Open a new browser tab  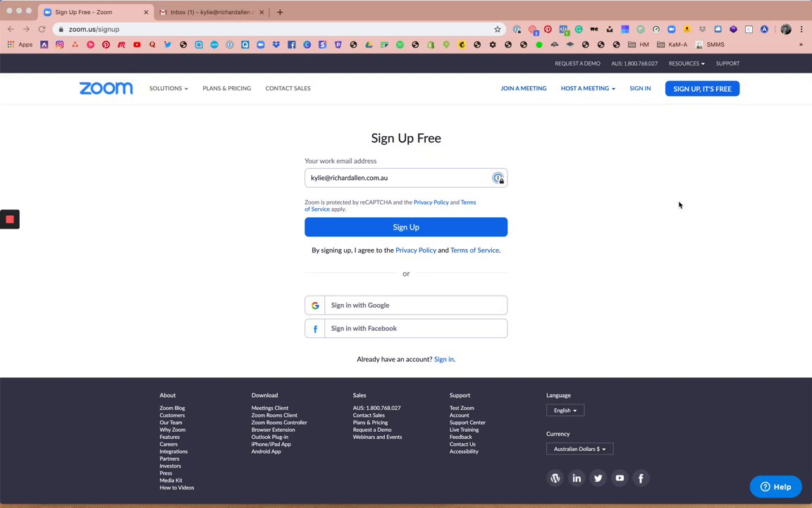pyautogui.click(x=280, y=12)
